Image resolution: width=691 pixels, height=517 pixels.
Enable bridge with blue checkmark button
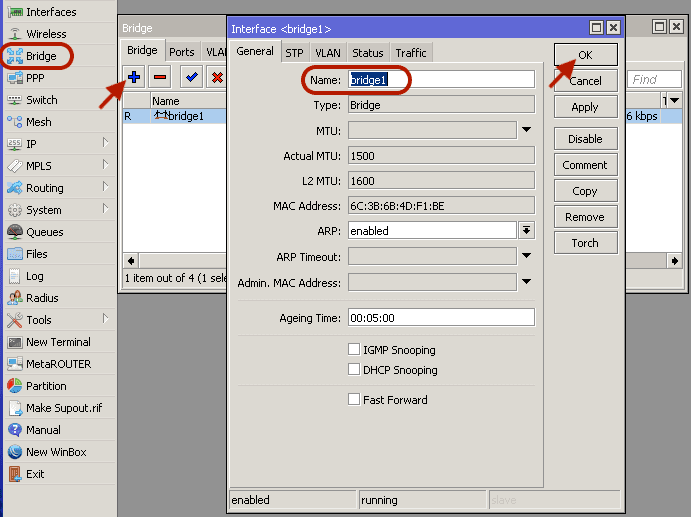[x=192, y=78]
